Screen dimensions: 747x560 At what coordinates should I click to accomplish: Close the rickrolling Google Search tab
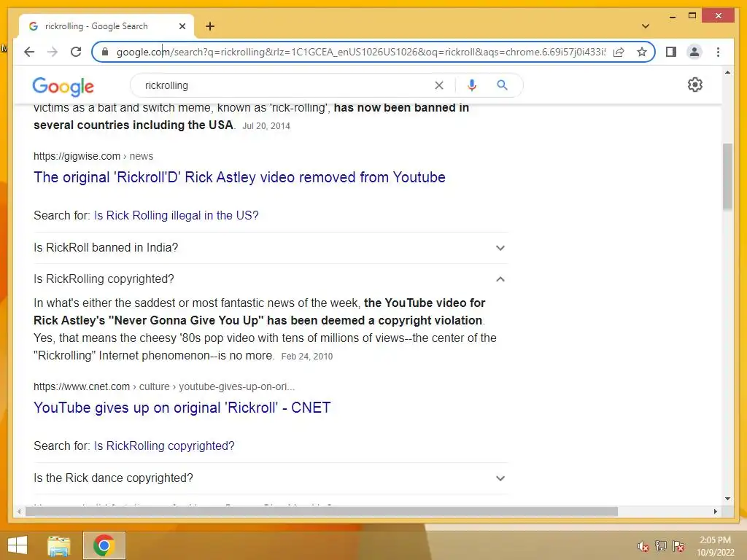tap(182, 26)
